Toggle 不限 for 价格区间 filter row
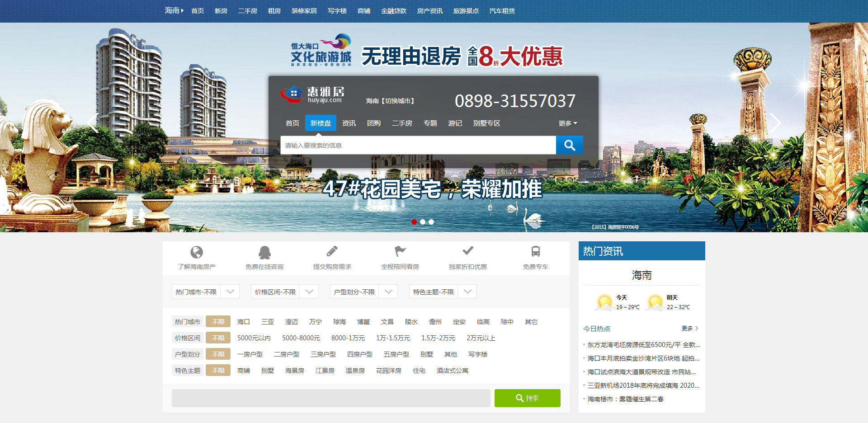The image size is (868, 423). click(x=218, y=338)
